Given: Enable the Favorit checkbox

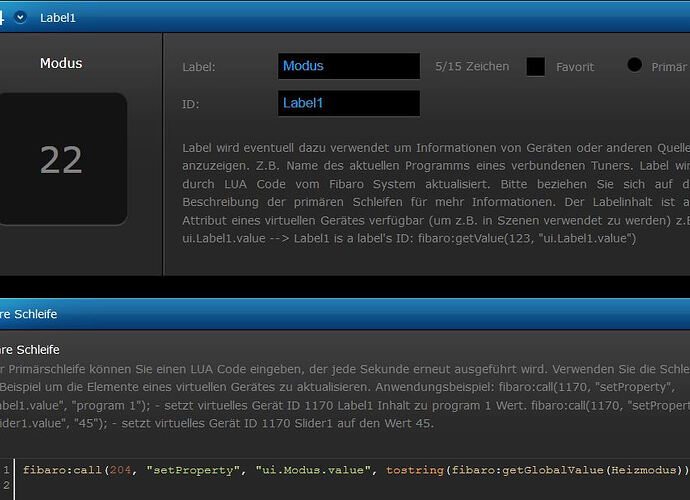Looking at the screenshot, I should (536, 67).
